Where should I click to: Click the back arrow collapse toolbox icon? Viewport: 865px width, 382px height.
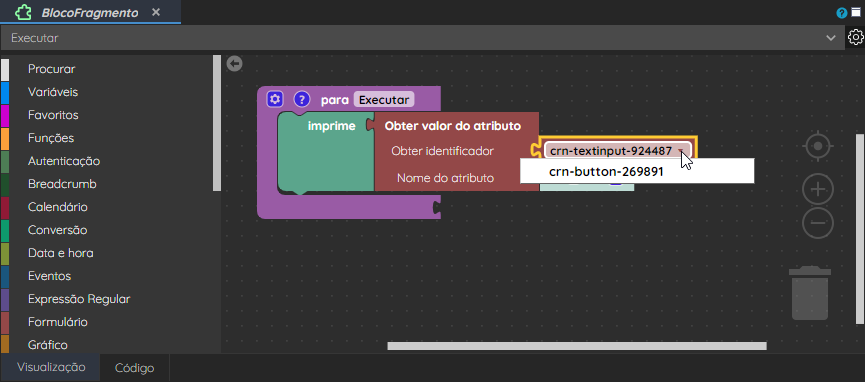click(x=234, y=64)
